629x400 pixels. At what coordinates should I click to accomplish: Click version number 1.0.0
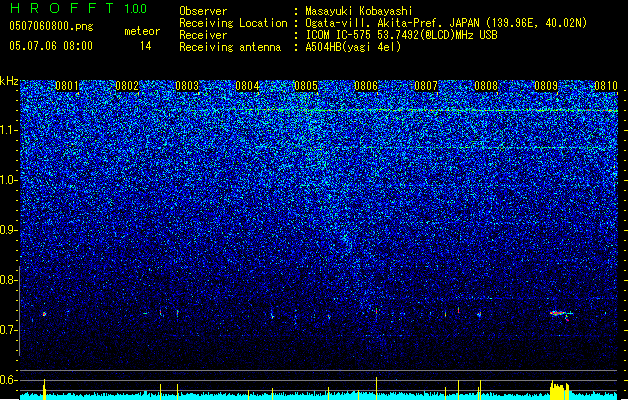pos(136,9)
